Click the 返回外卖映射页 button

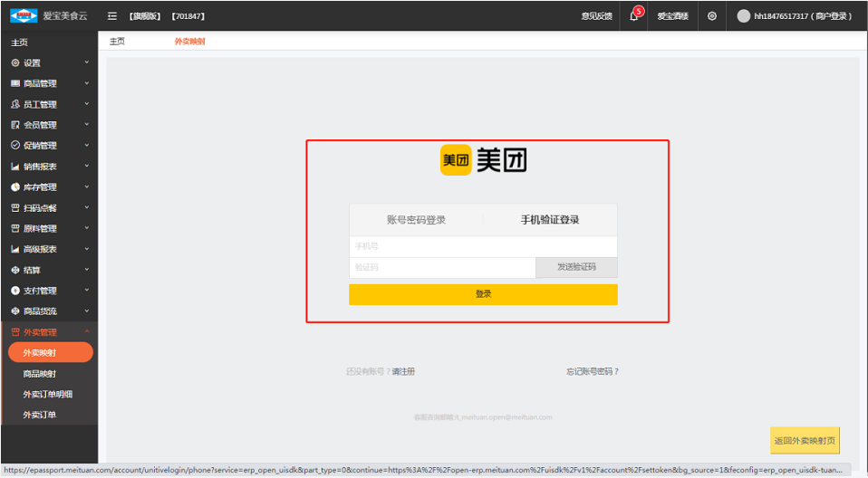[x=805, y=441]
